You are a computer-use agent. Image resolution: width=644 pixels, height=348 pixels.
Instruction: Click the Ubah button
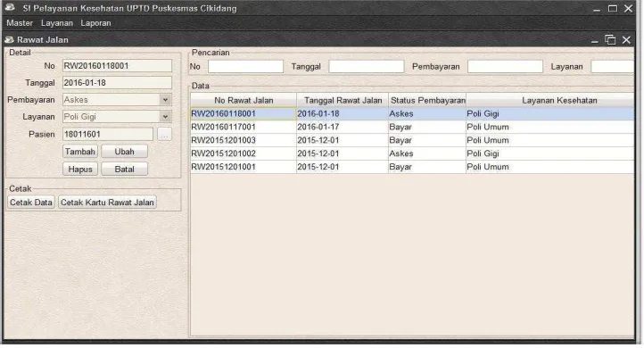pos(125,152)
